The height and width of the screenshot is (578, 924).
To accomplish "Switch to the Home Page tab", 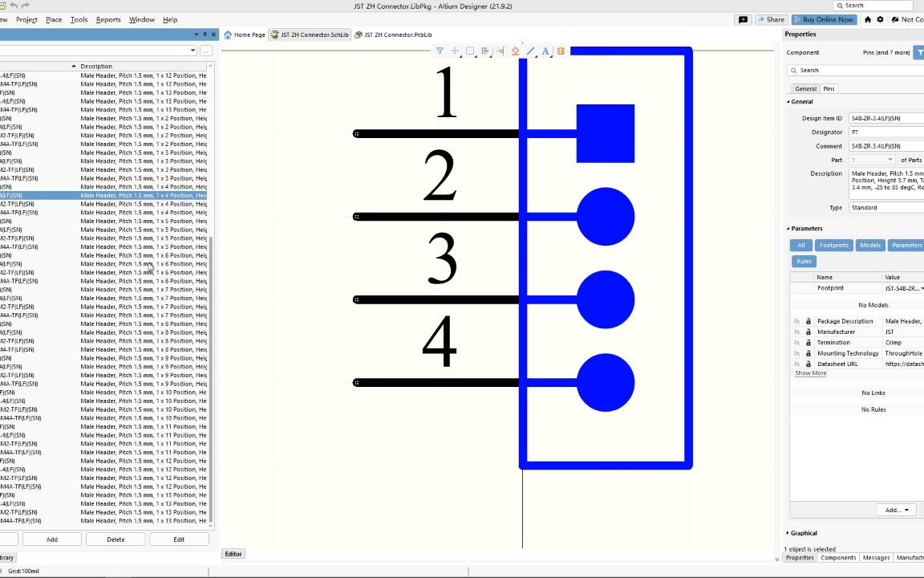I will coord(245,35).
